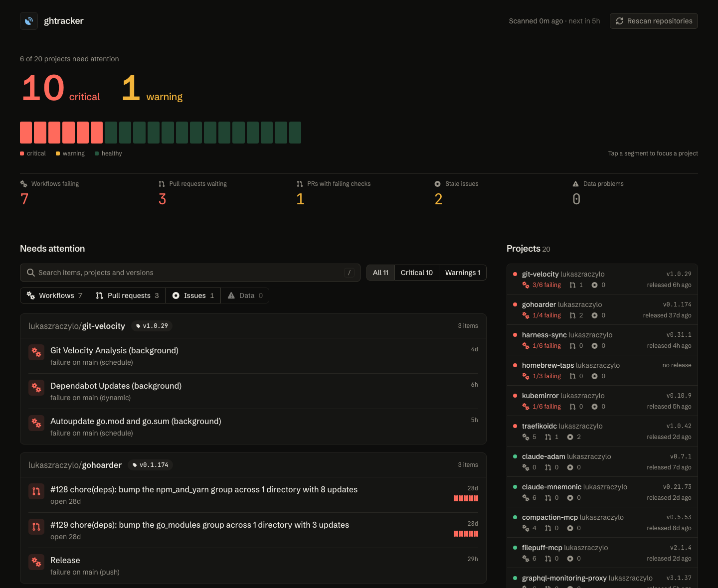The image size is (718, 588).
Task: Click traefikoidc pull request count icon
Action: pos(548,437)
